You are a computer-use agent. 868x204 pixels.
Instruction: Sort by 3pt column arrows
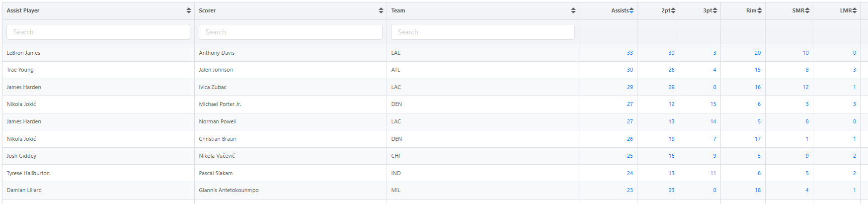click(715, 10)
